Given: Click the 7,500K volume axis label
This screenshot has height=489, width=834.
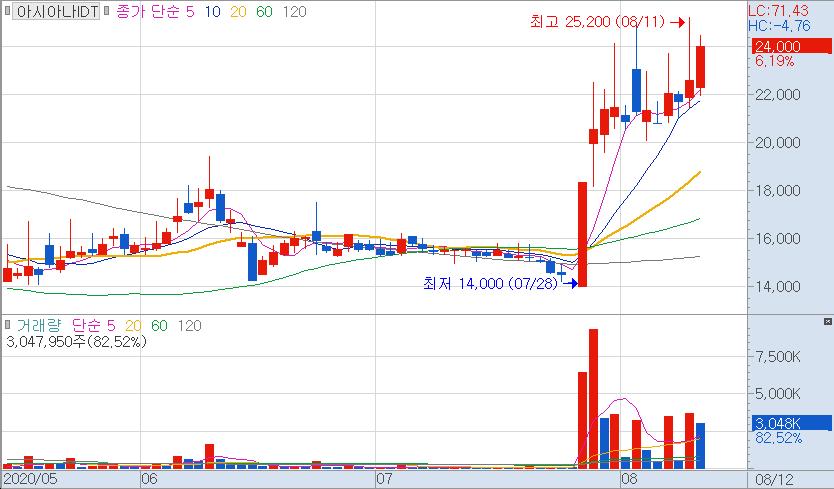Looking at the screenshot, I should [778, 357].
